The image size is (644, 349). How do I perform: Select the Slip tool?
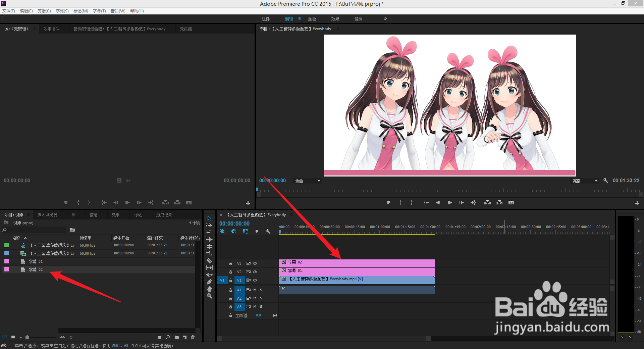(209, 267)
